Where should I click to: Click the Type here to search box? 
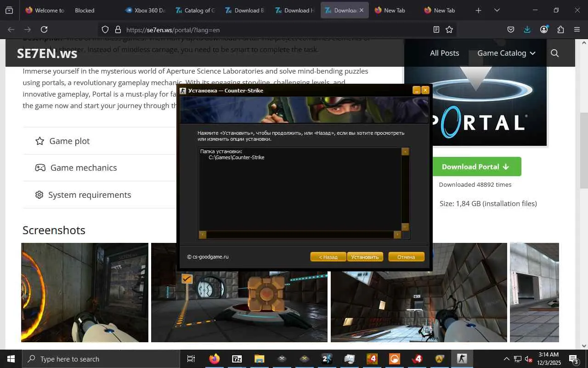tap(101, 359)
